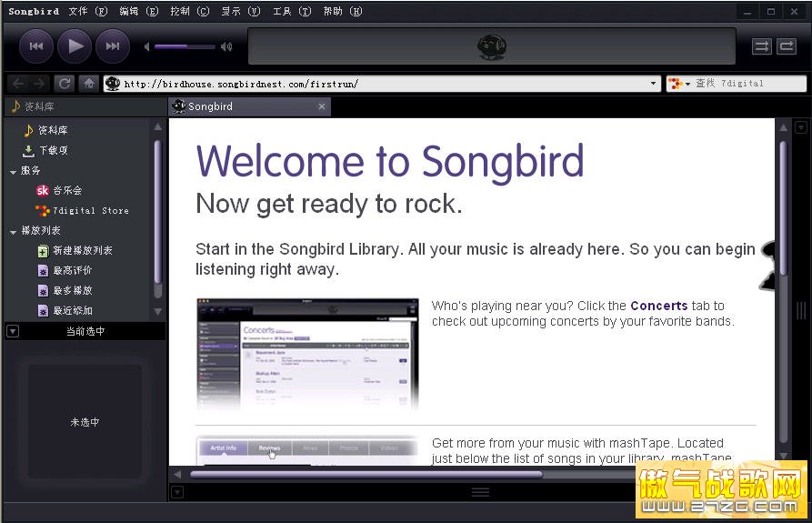Open the 音乐会 Songkick concerts item

pos(59,191)
